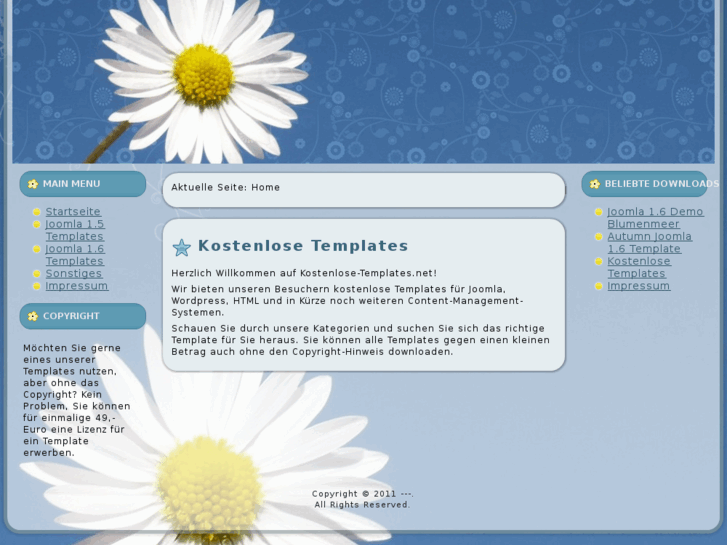The height and width of the screenshot is (545, 727).
Task: Click the Main Menu header flower icon
Action: [x=32, y=184]
